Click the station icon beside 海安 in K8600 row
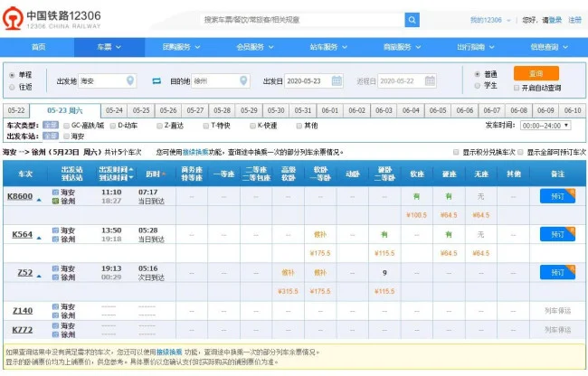 [x=55, y=193]
